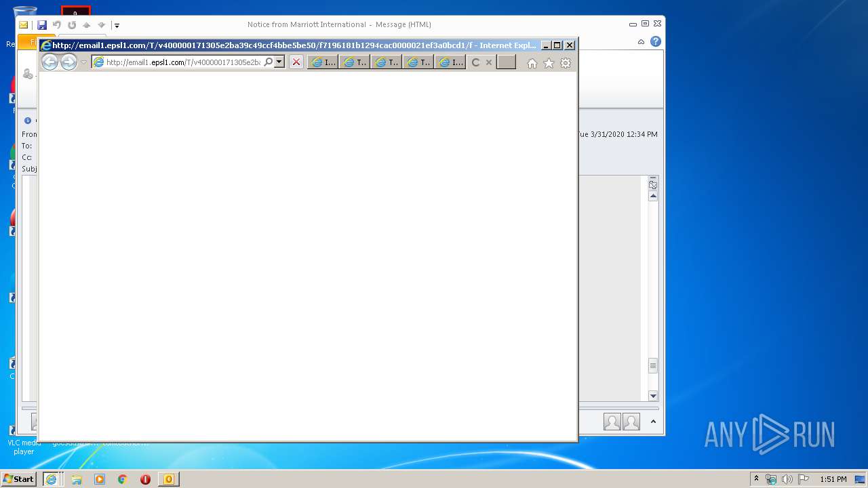
Task: Save the Outlook message
Action: [x=42, y=25]
